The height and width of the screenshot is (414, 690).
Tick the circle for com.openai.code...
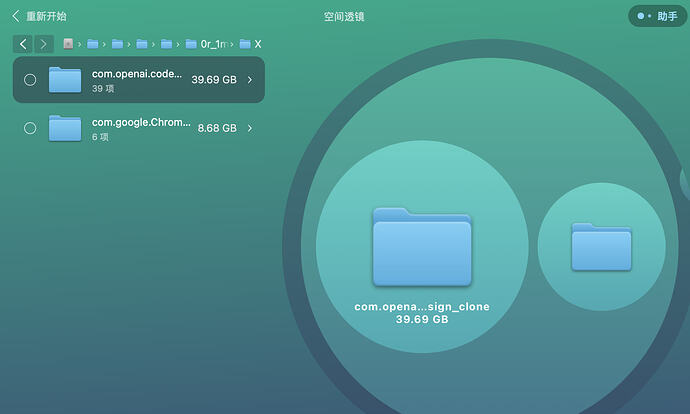click(30, 80)
